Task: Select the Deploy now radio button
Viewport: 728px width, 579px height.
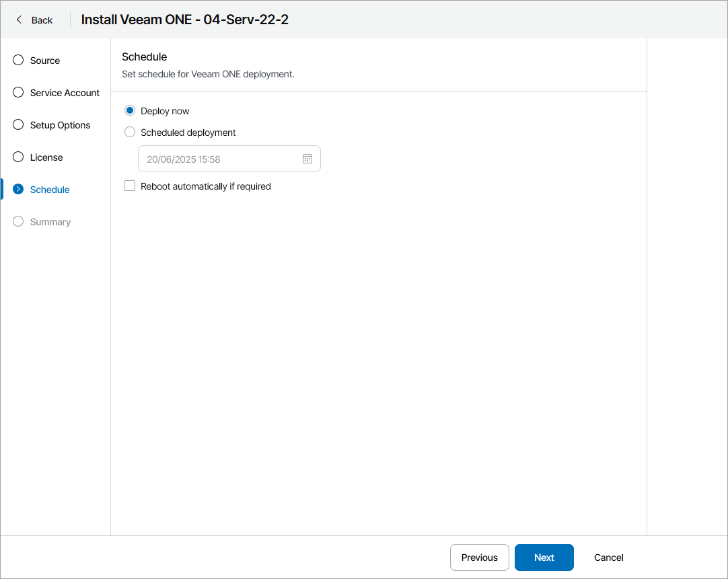Action: 130,111
